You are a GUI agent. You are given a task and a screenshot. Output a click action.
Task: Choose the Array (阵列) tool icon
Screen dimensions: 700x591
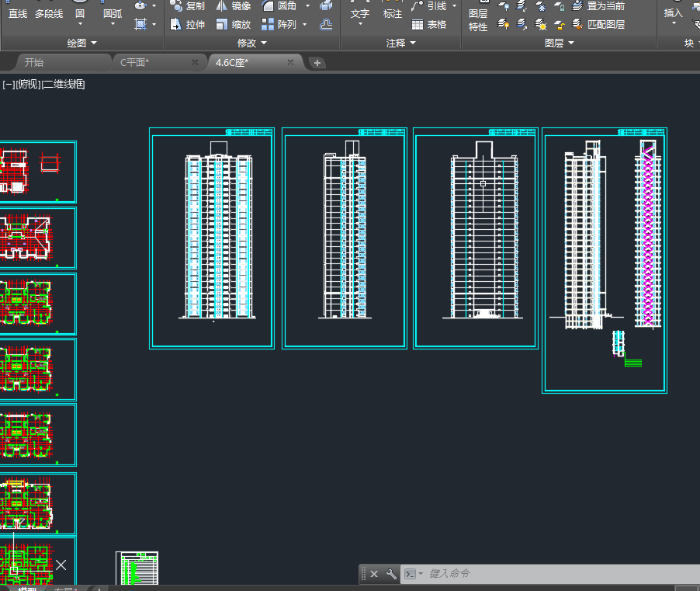(x=268, y=25)
